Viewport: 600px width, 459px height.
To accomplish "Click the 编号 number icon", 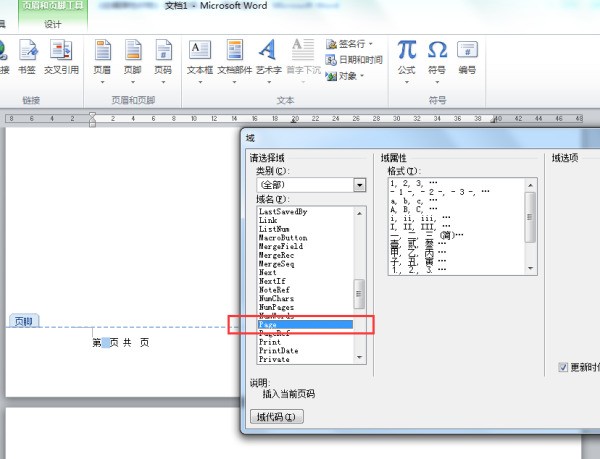I will [467, 56].
